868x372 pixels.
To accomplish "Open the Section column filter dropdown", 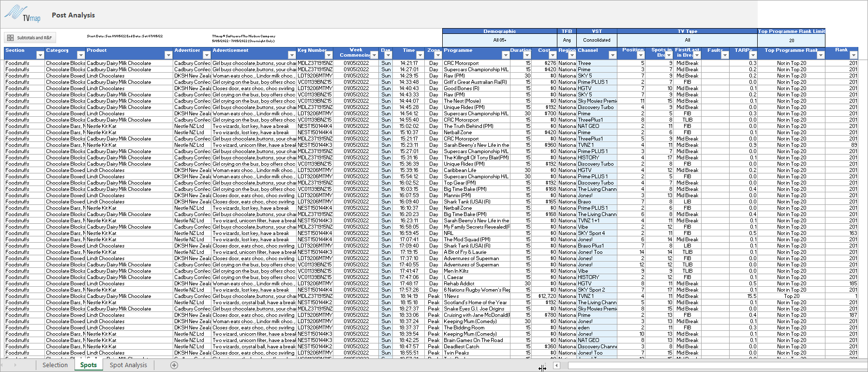I will [40, 55].
